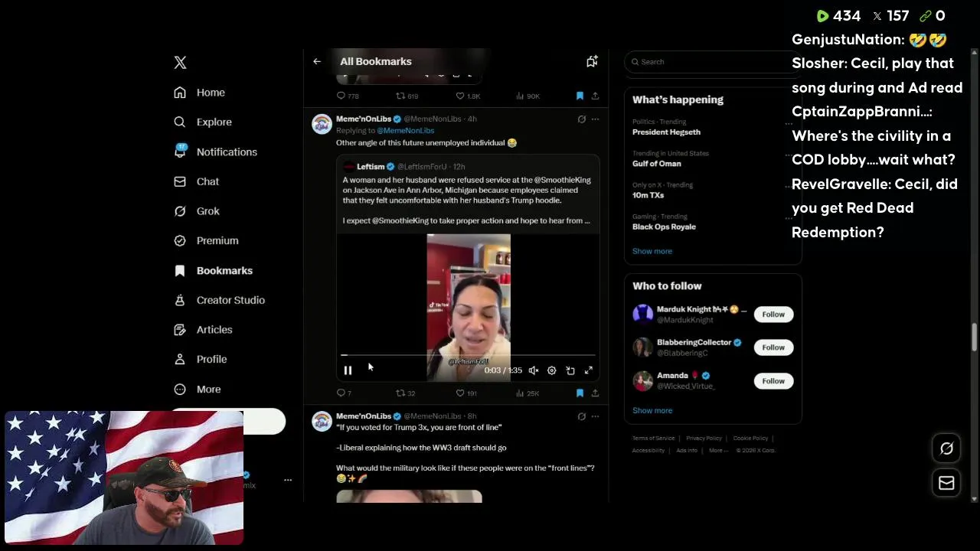Repost the post with 32 reposts
The image size is (980, 551).
pyautogui.click(x=400, y=393)
